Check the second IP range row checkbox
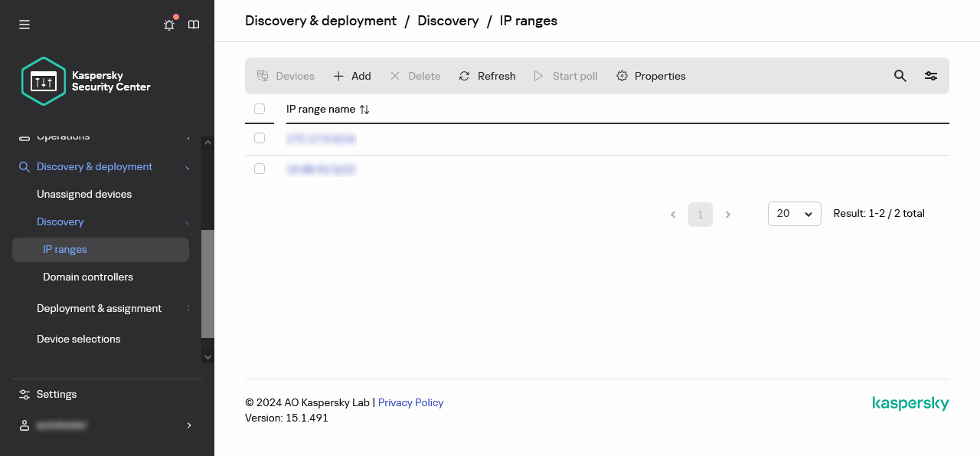 point(260,169)
